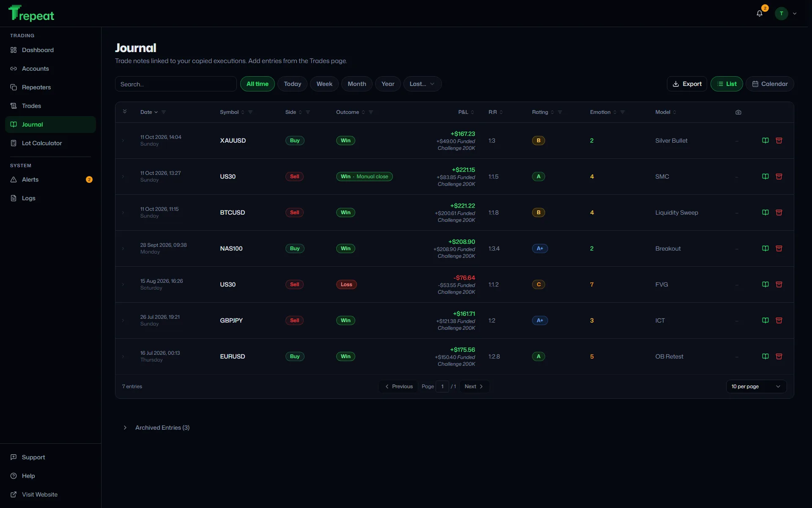This screenshot has width=812, height=508.
Task: Filter the Rating column
Action: (560, 112)
